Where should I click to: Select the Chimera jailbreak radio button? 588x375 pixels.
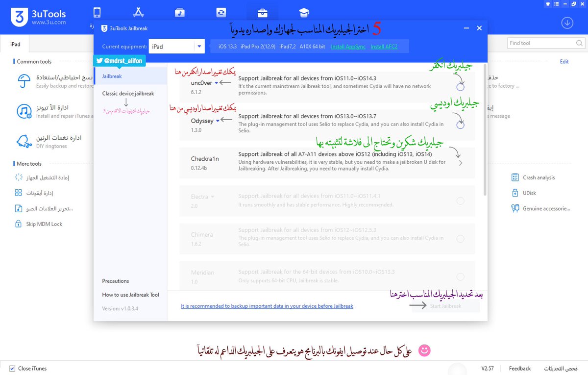pyautogui.click(x=460, y=239)
